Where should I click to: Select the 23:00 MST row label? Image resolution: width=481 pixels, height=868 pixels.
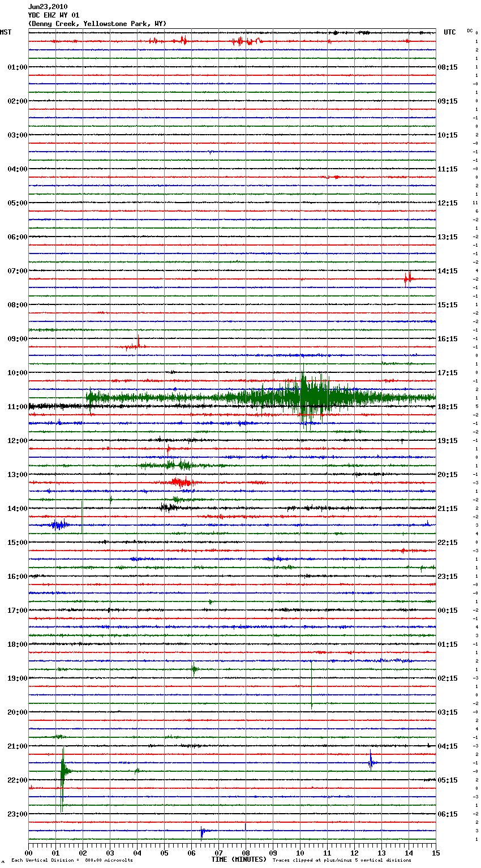(x=18, y=814)
